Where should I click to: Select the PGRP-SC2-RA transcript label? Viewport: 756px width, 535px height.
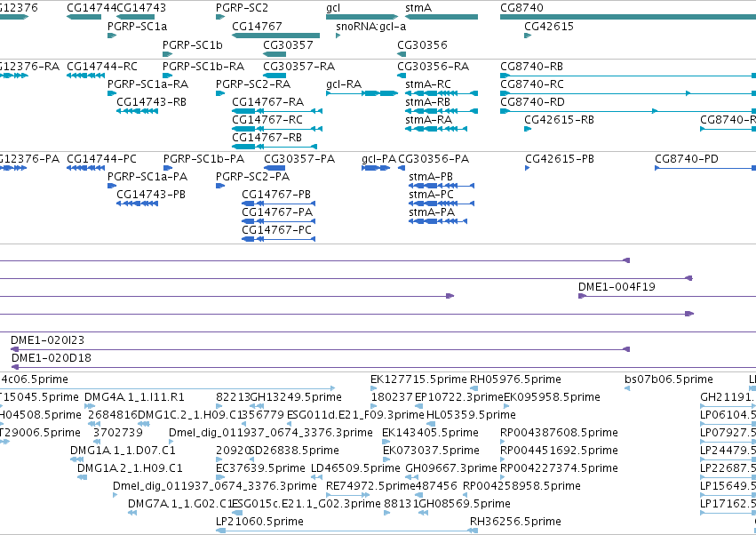point(252,84)
